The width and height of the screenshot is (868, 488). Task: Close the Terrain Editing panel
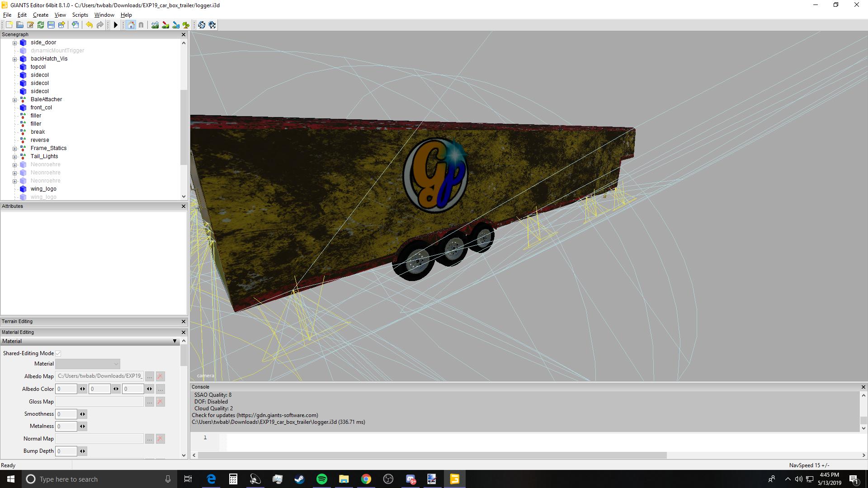(x=183, y=321)
